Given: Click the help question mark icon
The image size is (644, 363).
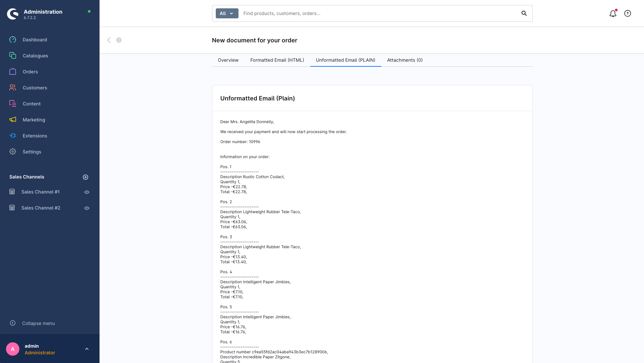Looking at the screenshot, I should pyautogui.click(x=627, y=14).
